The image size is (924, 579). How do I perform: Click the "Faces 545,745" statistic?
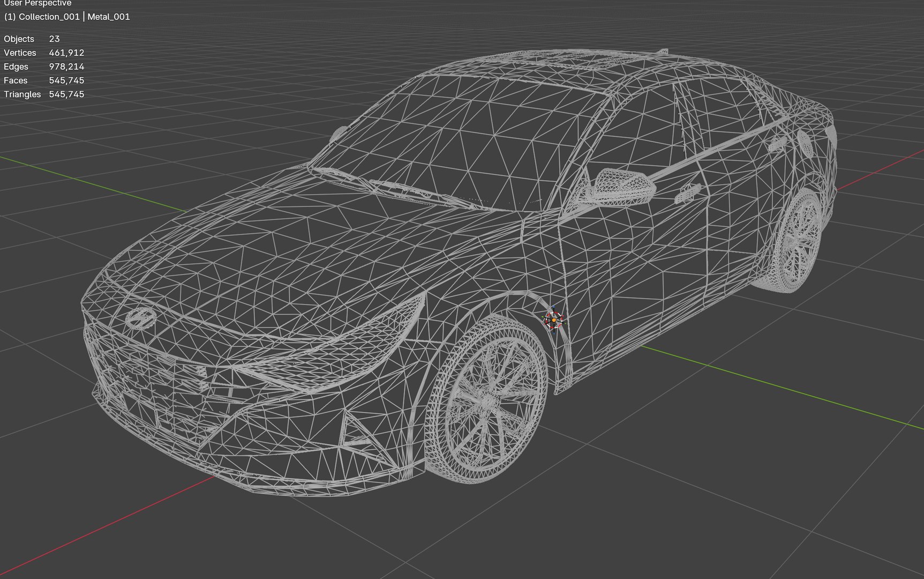[44, 80]
